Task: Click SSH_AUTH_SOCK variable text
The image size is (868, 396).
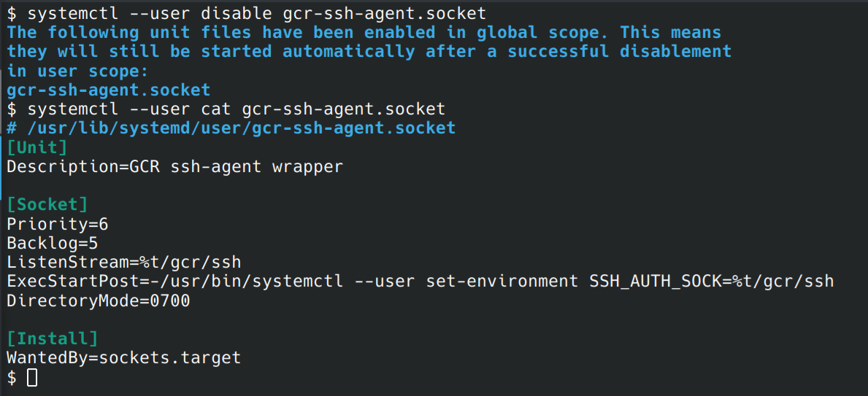Action: [x=655, y=281]
